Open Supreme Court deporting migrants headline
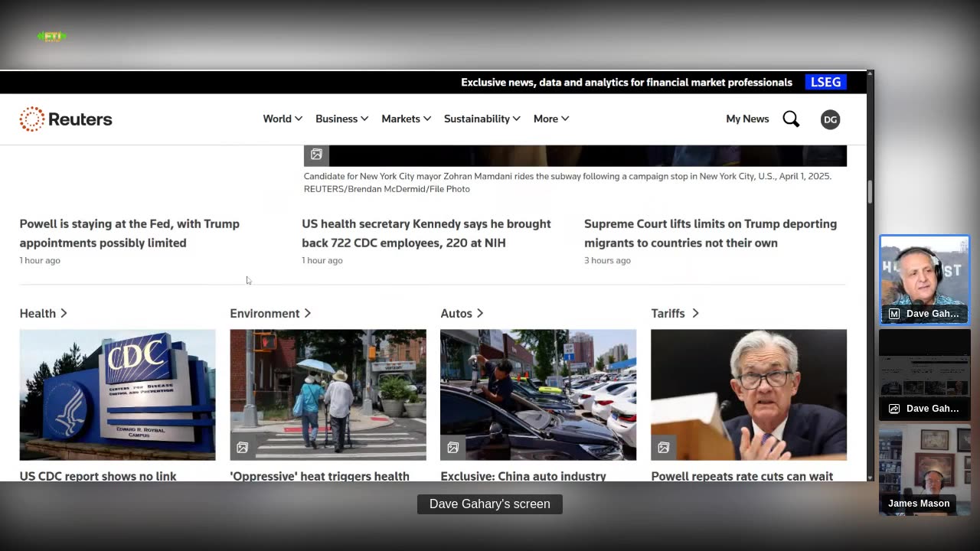The height and width of the screenshot is (551, 980). pyautogui.click(x=710, y=233)
